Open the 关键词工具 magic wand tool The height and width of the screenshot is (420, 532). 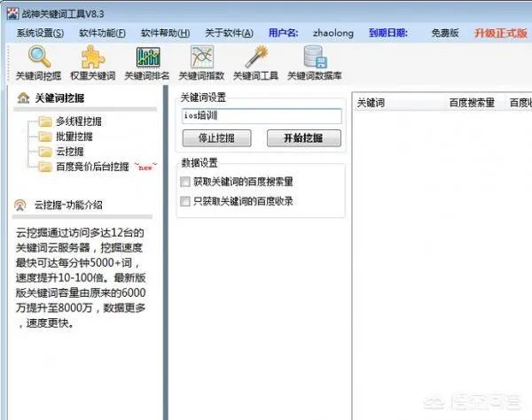coord(256,64)
